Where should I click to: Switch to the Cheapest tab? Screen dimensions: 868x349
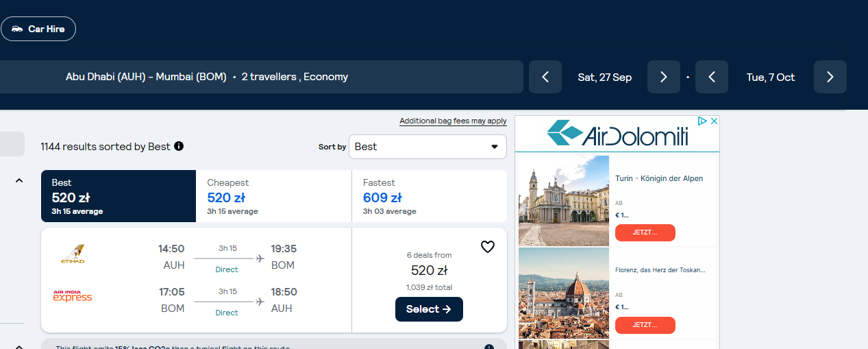pyautogui.click(x=273, y=196)
